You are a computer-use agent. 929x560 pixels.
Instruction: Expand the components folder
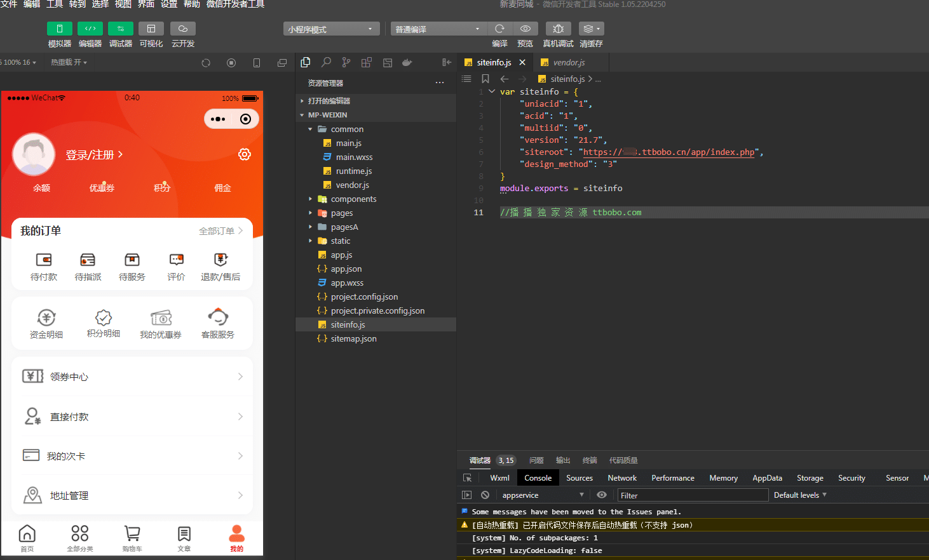click(x=376, y=199)
